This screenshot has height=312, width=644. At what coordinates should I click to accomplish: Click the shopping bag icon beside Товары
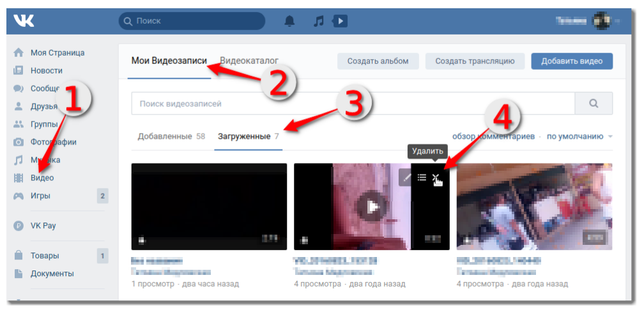point(19,255)
